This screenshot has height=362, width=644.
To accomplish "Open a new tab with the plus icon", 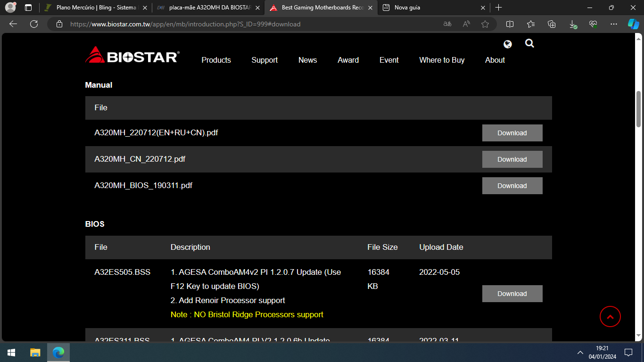I will pyautogui.click(x=499, y=8).
